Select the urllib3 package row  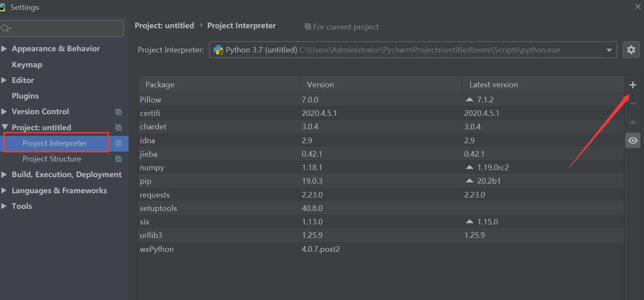[x=381, y=235]
